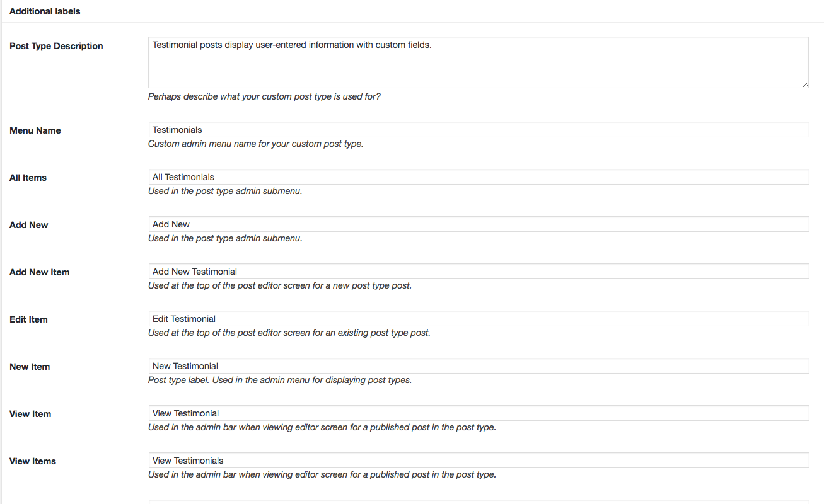Select the View Testimonial input field
Viewport: 824px width, 504px height.
point(479,413)
